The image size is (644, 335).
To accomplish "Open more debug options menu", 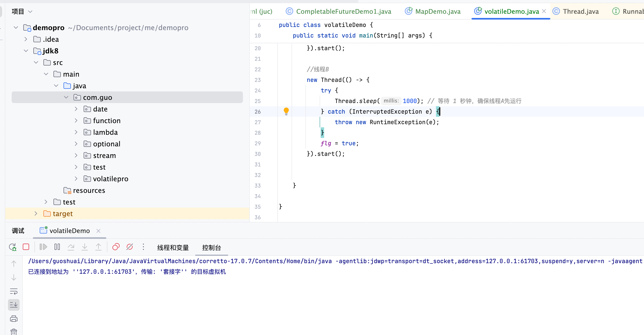I will coord(143,247).
